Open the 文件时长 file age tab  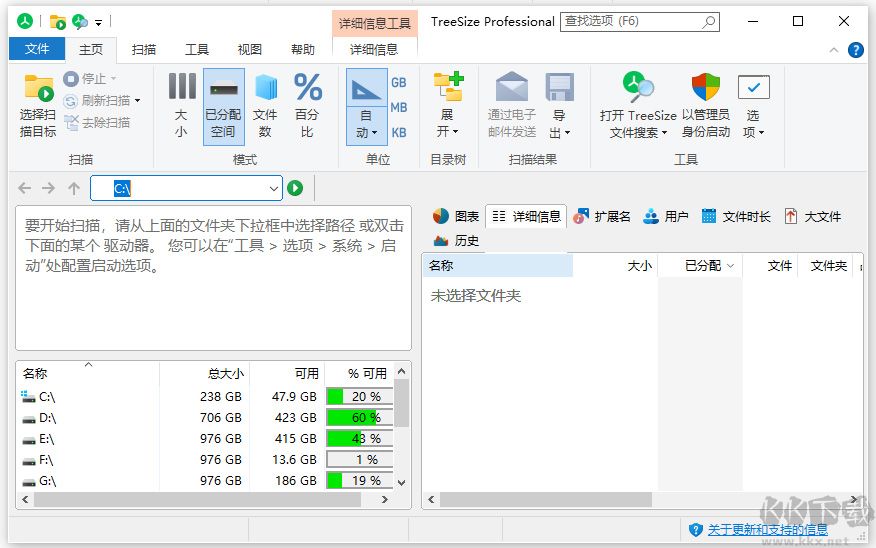click(x=736, y=216)
